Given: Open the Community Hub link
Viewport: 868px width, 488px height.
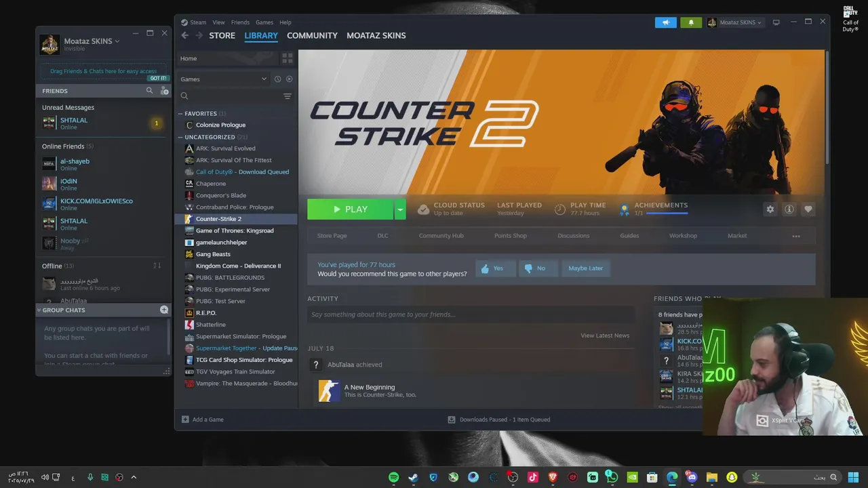Looking at the screenshot, I should (441, 236).
